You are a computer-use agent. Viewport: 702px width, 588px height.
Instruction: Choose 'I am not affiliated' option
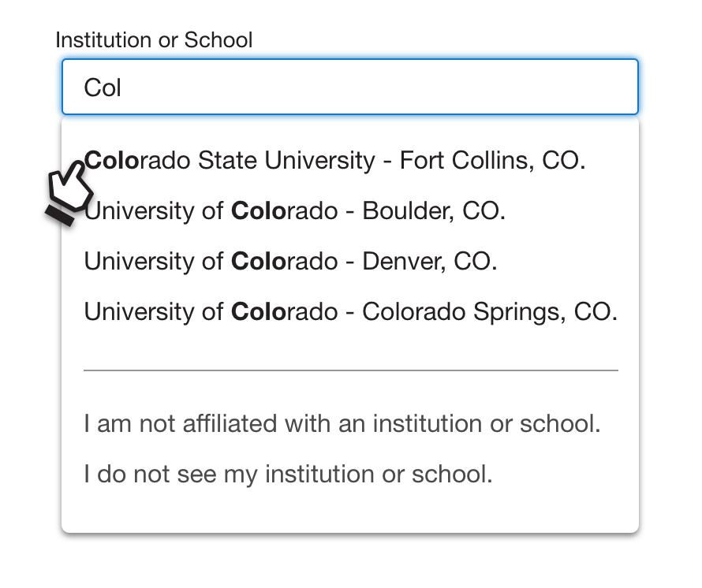pos(342,424)
